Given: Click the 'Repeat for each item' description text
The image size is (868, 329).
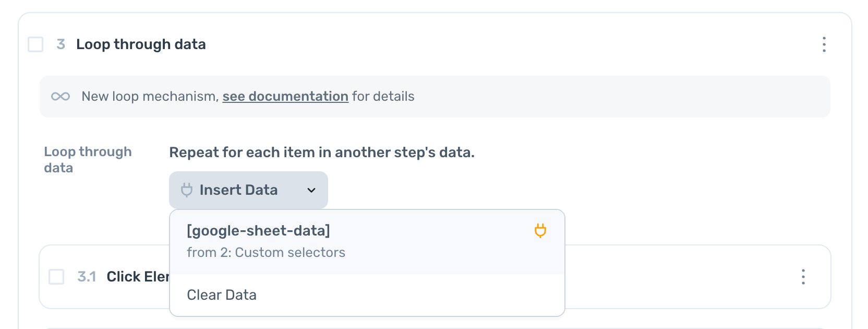Looking at the screenshot, I should (322, 152).
